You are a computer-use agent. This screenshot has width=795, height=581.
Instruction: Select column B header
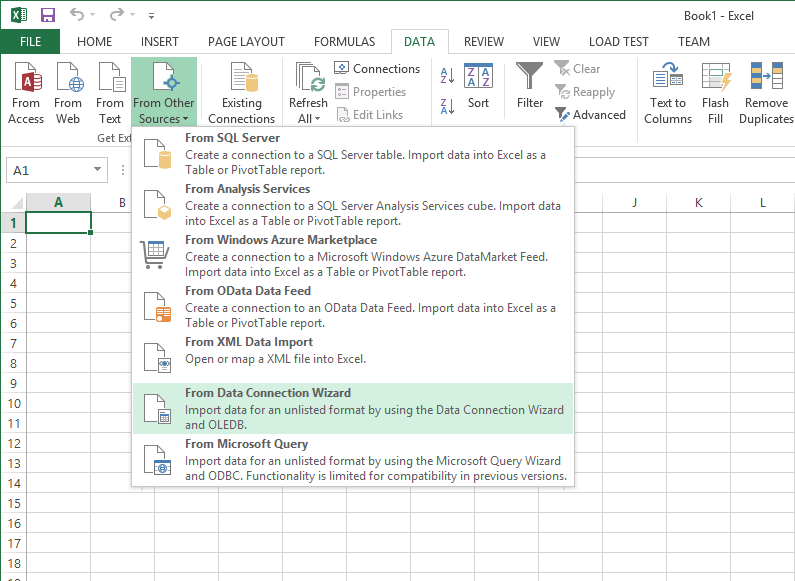pos(122,203)
